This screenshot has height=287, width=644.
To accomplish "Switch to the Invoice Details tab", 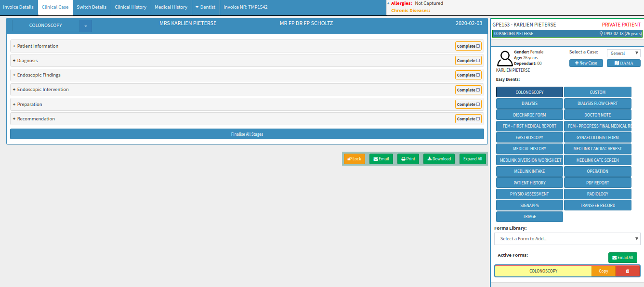I will coord(18,7).
